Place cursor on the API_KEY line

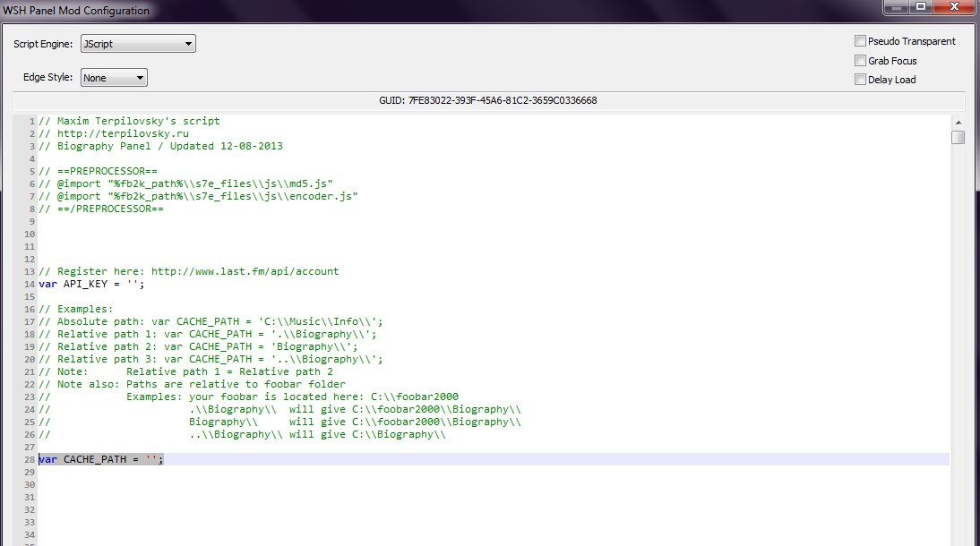90,284
